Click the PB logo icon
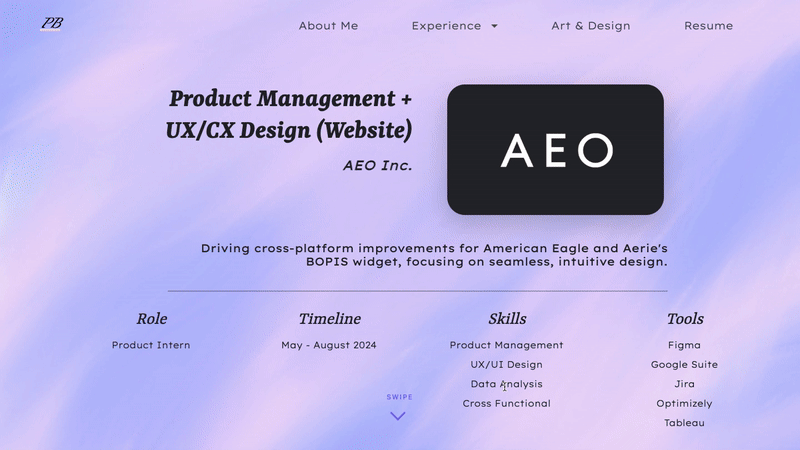The height and width of the screenshot is (450, 800). coord(52,23)
